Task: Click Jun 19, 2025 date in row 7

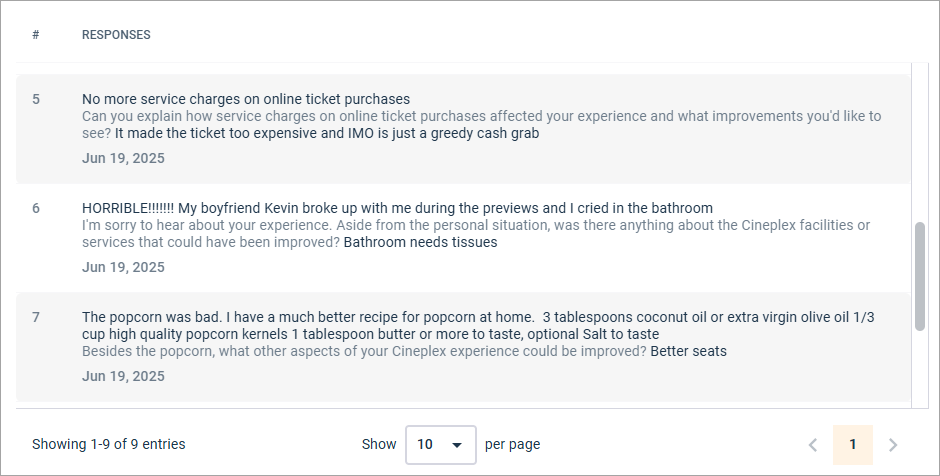Action: pos(123,376)
